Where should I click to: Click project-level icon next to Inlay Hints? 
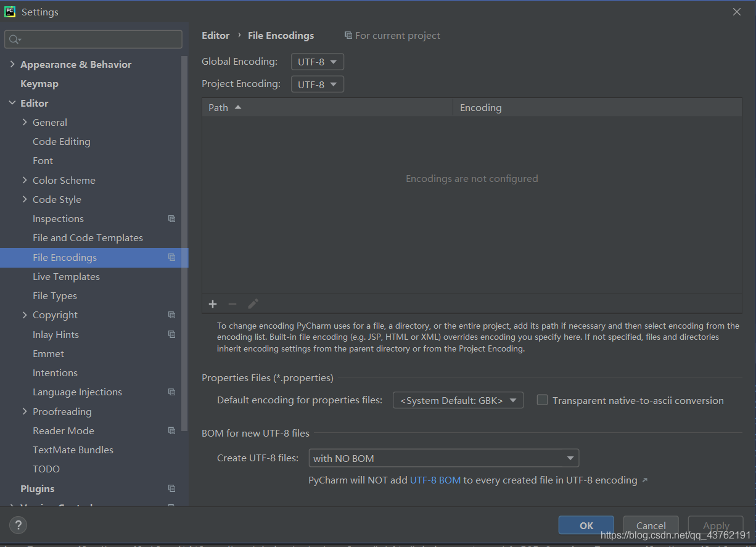[172, 334]
